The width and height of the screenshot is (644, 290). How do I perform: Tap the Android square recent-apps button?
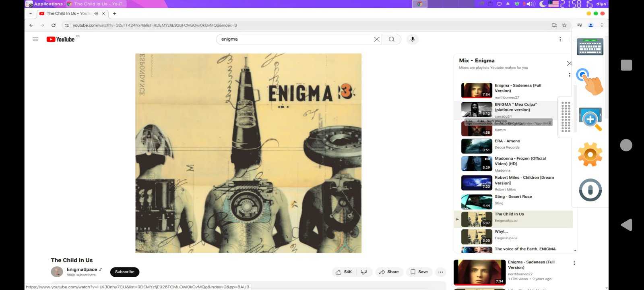click(626, 65)
